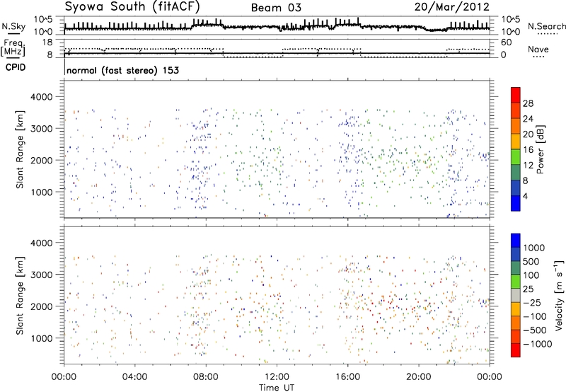Click the '20:00' time tick label
The height and width of the screenshot is (392, 566).
pos(418,377)
